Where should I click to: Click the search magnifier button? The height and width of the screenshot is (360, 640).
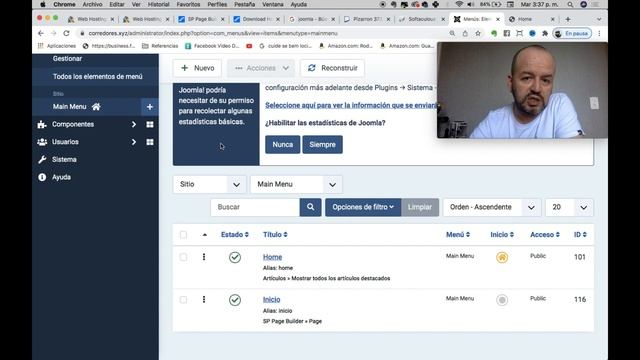point(310,207)
